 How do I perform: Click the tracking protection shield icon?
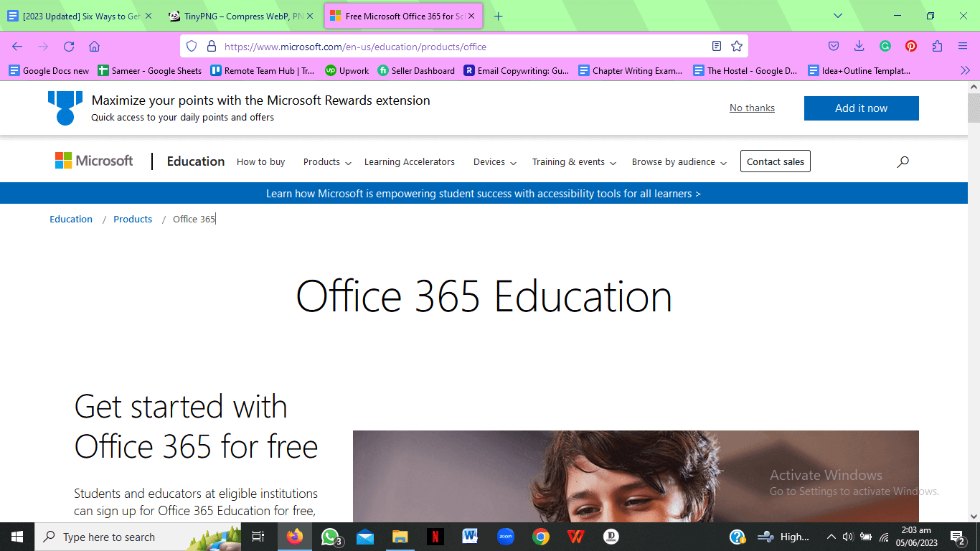click(x=192, y=47)
